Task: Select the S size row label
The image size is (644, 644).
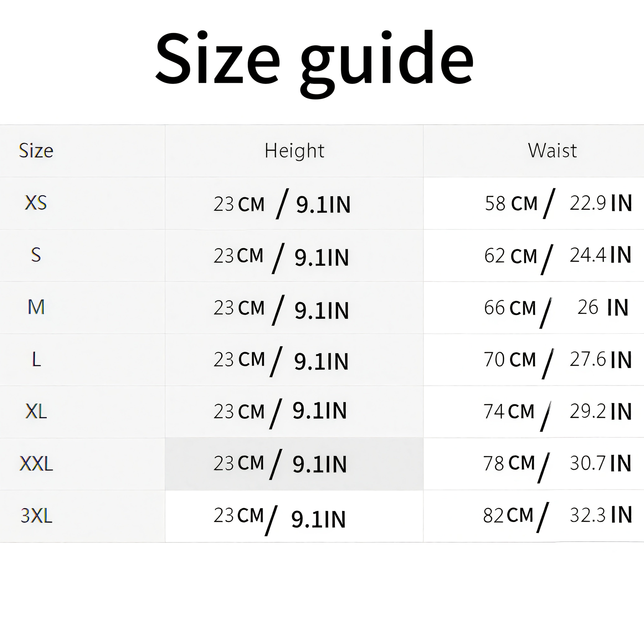Action: [x=36, y=255]
